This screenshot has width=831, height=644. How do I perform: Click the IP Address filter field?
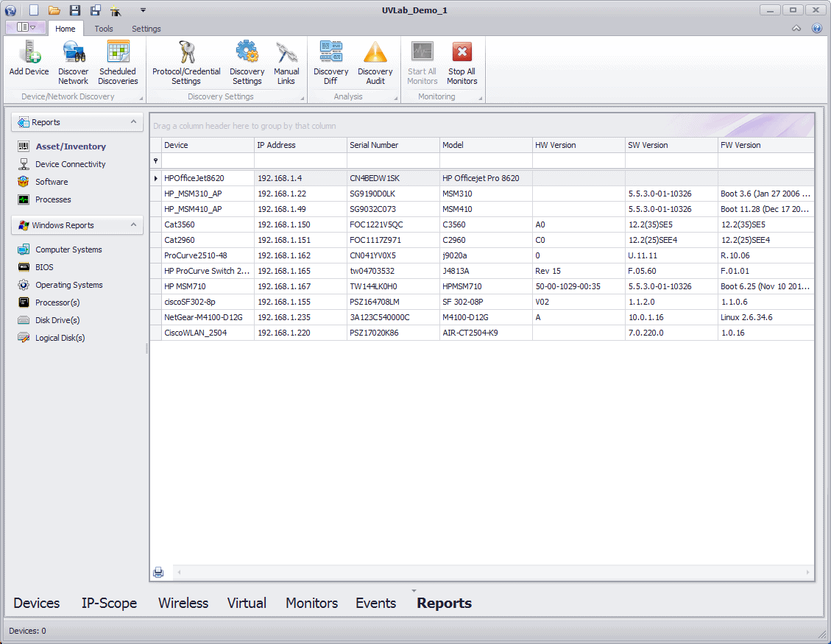click(x=300, y=160)
